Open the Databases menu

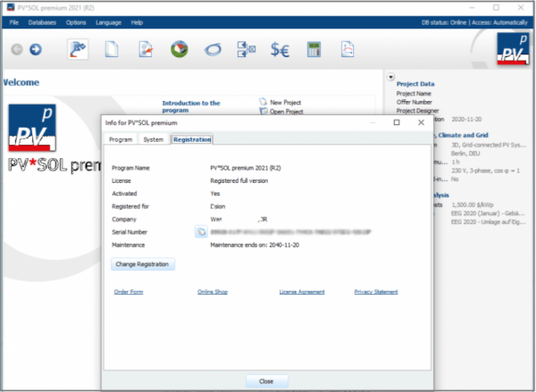pos(42,21)
